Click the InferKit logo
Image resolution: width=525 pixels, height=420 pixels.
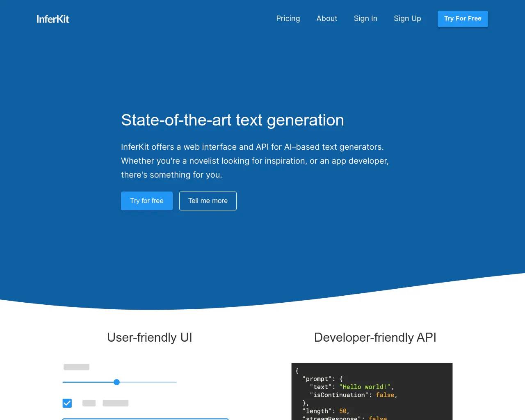(x=53, y=19)
